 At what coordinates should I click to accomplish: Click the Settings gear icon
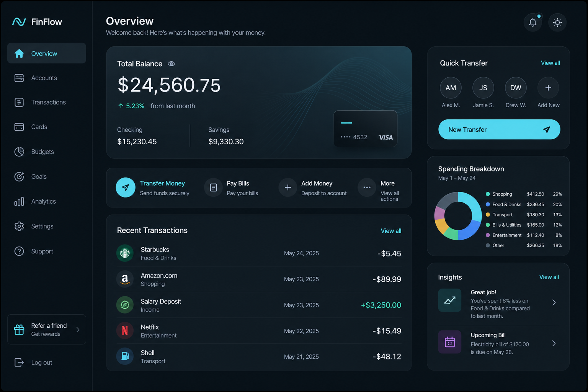click(19, 226)
